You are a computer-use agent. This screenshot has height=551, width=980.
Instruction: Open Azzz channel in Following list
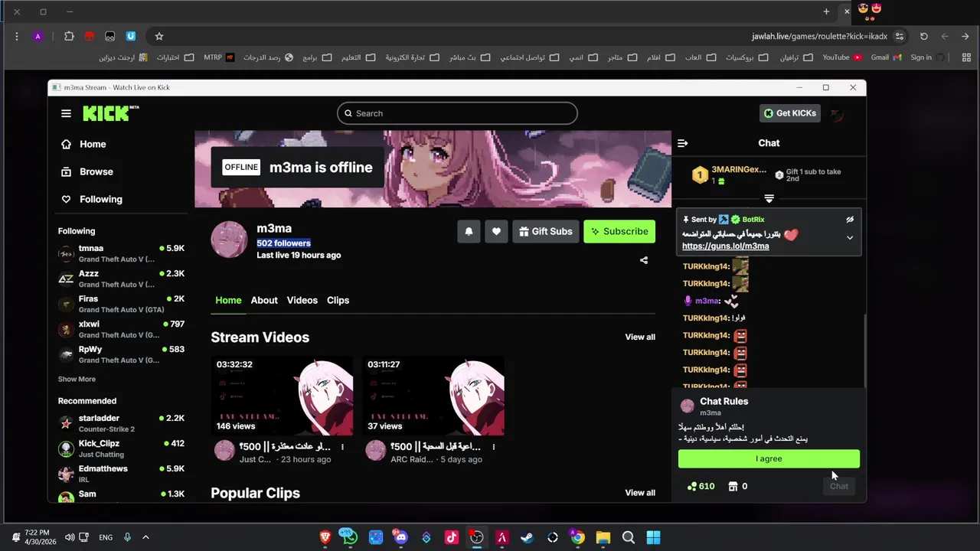click(122, 279)
